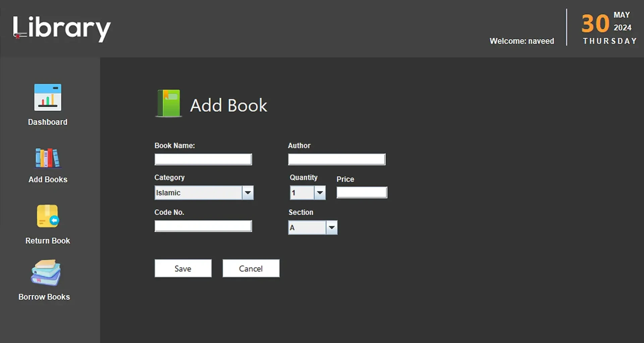The height and width of the screenshot is (343, 644).
Task: Go to the Dashboard menu label
Action: click(x=48, y=122)
